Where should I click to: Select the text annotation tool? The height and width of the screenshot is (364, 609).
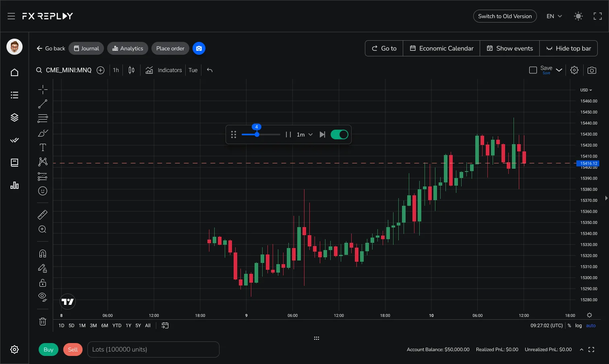tap(43, 147)
